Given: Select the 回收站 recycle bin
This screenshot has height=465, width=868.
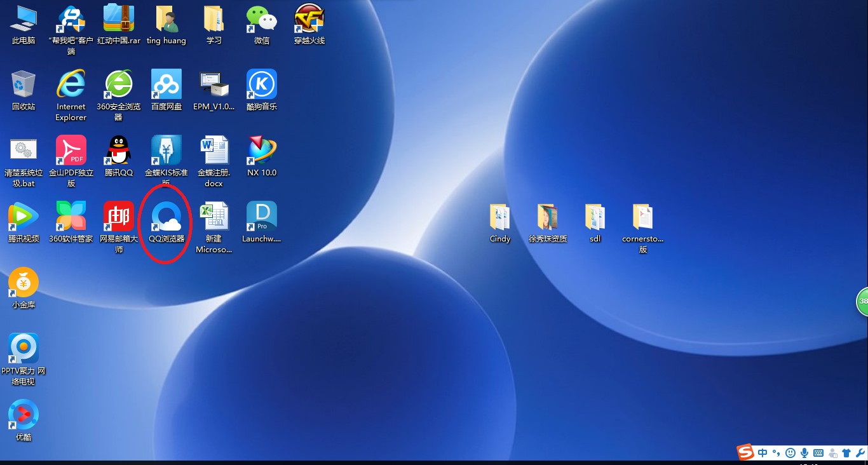Looking at the screenshot, I should tap(24, 90).
